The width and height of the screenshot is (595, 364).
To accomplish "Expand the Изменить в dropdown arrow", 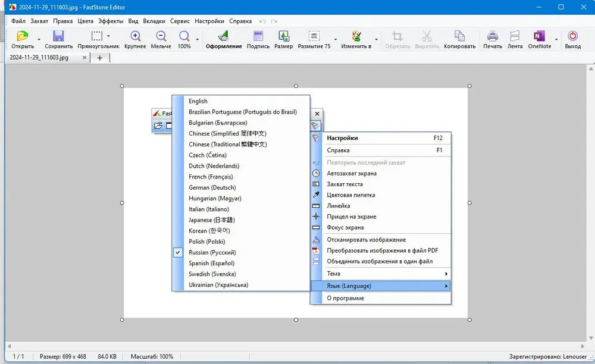I will click(x=377, y=39).
